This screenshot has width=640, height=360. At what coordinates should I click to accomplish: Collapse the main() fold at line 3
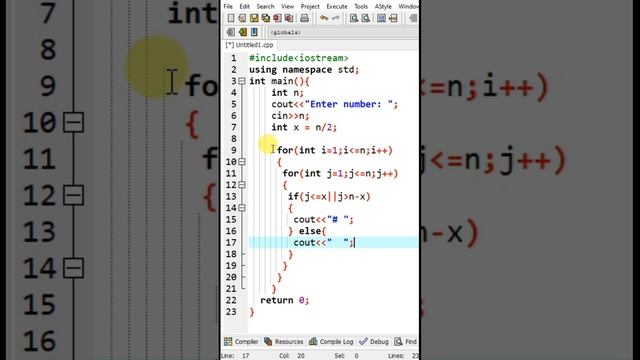tap(242, 81)
